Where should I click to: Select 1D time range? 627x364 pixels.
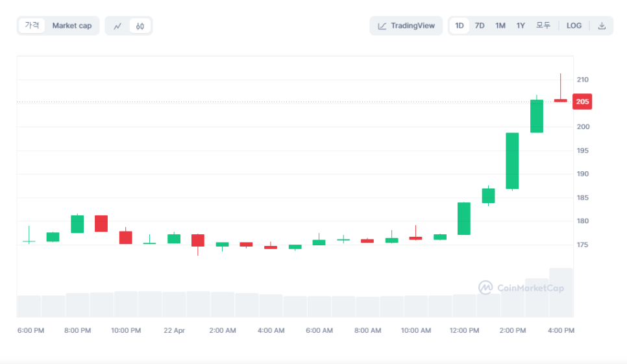[459, 26]
